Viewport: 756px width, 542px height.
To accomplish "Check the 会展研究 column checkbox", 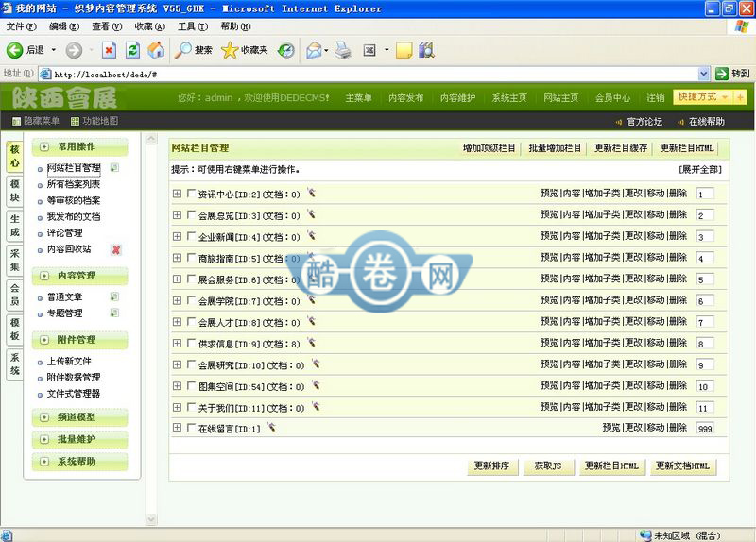I will pyautogui.click(x=191, y=364).
